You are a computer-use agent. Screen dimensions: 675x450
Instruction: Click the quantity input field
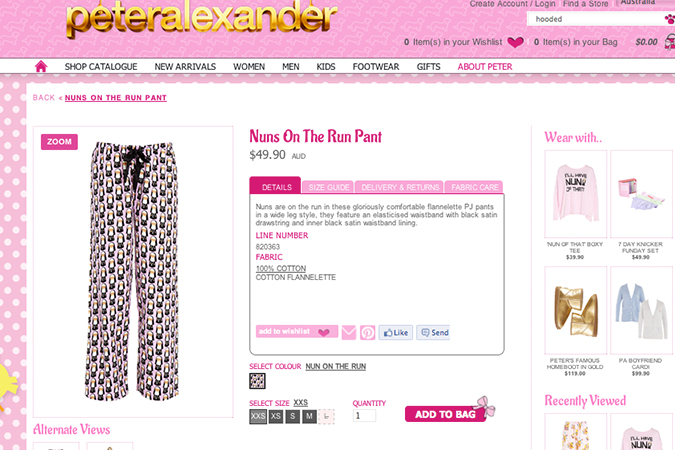364,416
